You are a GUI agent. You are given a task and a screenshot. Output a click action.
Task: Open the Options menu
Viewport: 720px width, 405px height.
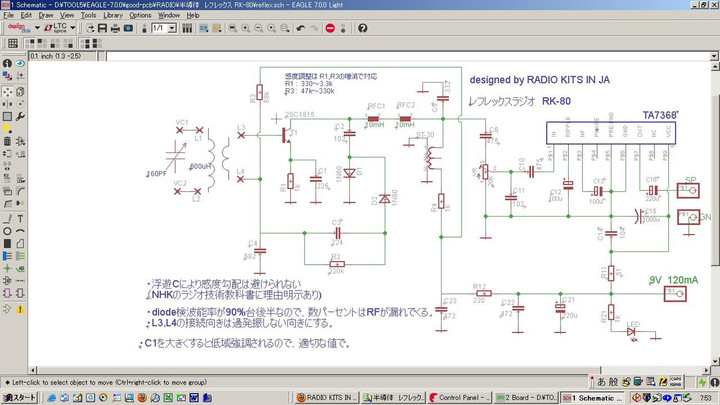click(x=140, y=16)
